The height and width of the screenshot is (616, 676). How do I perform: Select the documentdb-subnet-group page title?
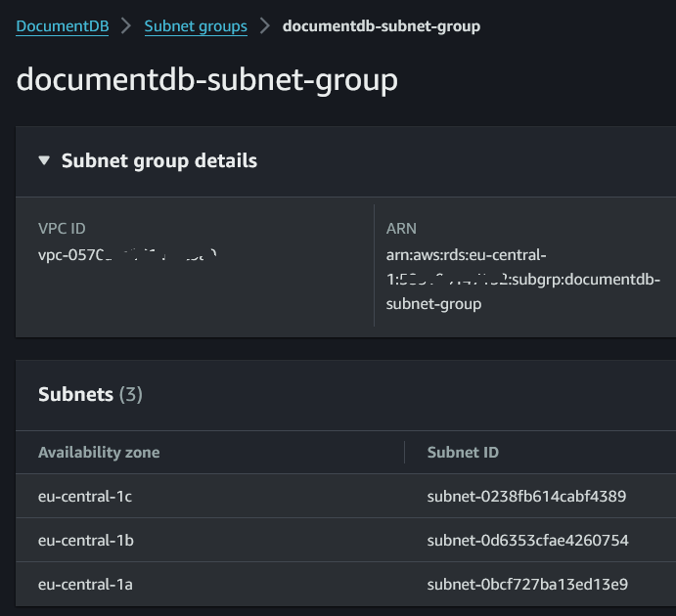click(207, 80)
